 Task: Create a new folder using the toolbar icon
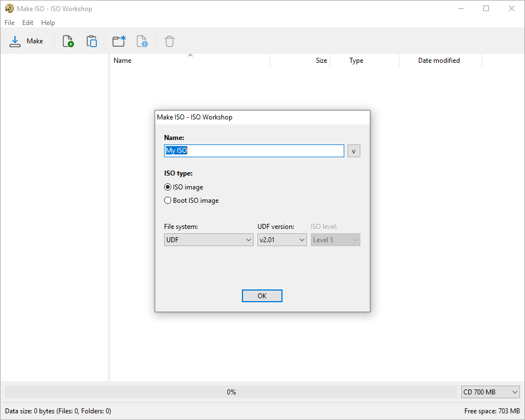point(118,41)
